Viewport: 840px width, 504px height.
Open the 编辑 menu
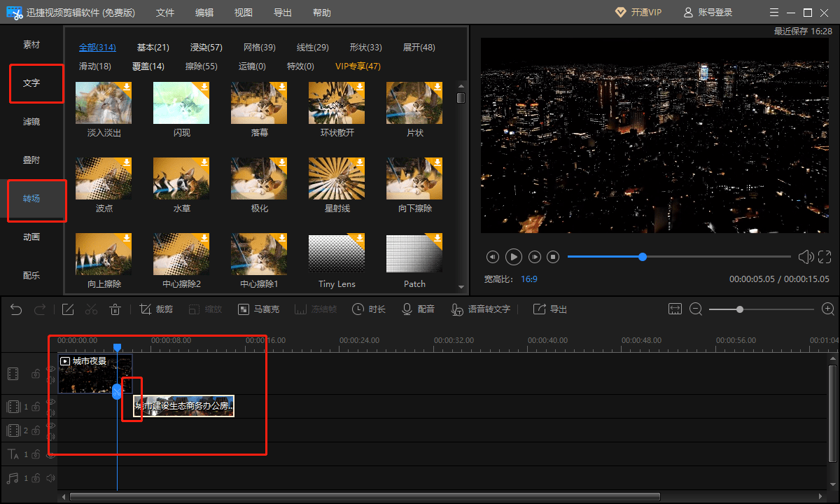coord(204,13)
